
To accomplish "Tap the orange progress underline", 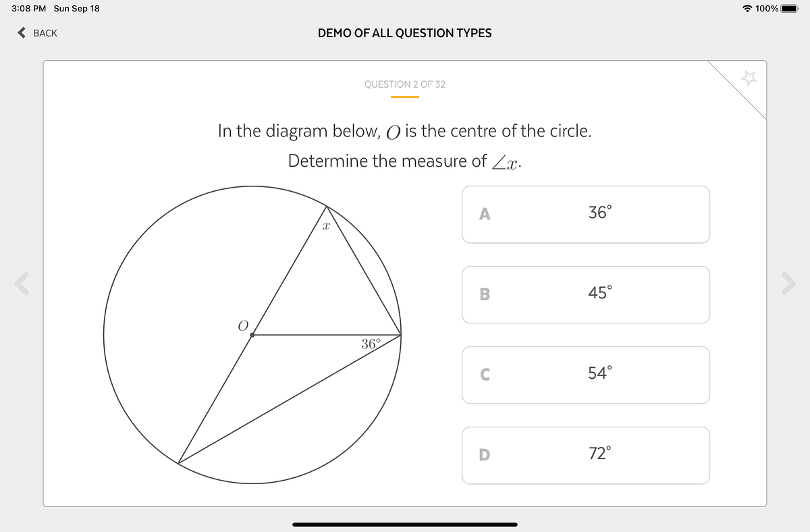I will pyautogui.click(x=405, y=97).
